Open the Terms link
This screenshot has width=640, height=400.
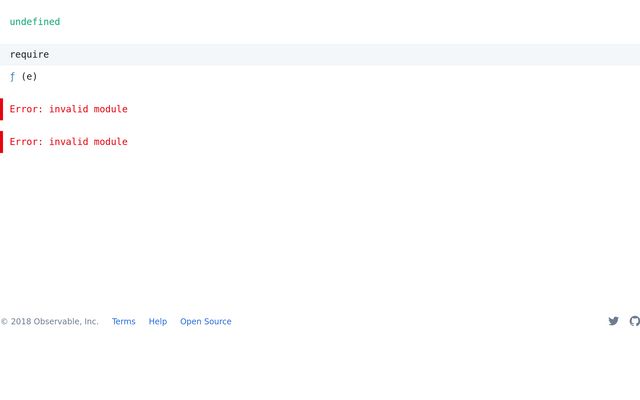[x=123, y=322]
